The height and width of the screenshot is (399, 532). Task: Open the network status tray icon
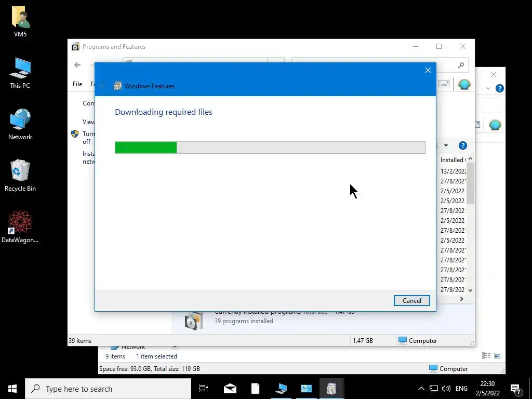434,389
